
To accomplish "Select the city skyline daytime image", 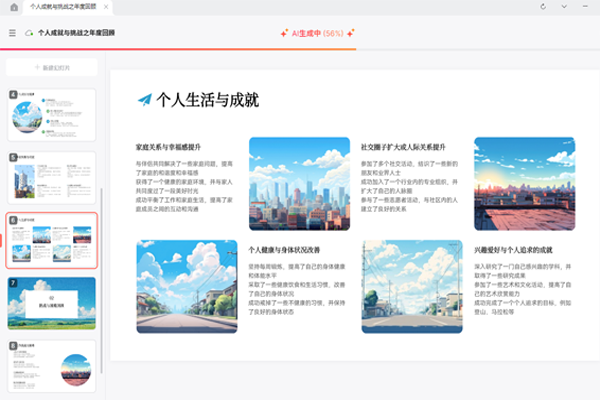I will pyautogui.click(x=300, y=184).
